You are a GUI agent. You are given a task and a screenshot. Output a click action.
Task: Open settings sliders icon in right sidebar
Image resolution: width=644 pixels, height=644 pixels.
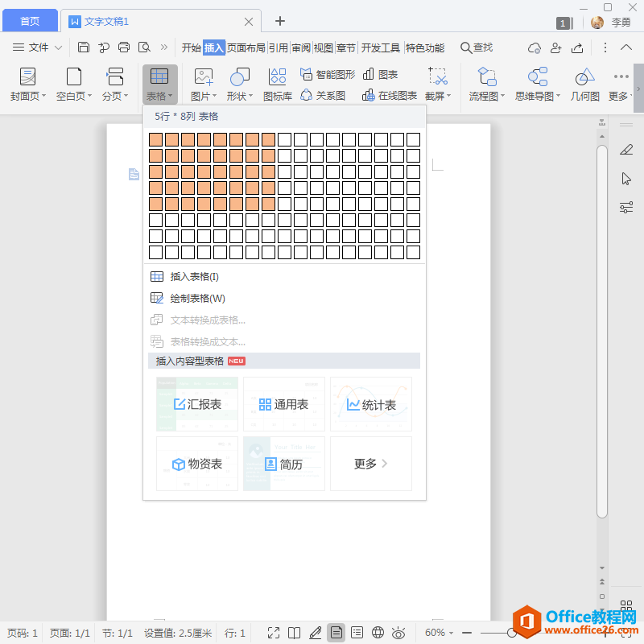coord(626,208)
